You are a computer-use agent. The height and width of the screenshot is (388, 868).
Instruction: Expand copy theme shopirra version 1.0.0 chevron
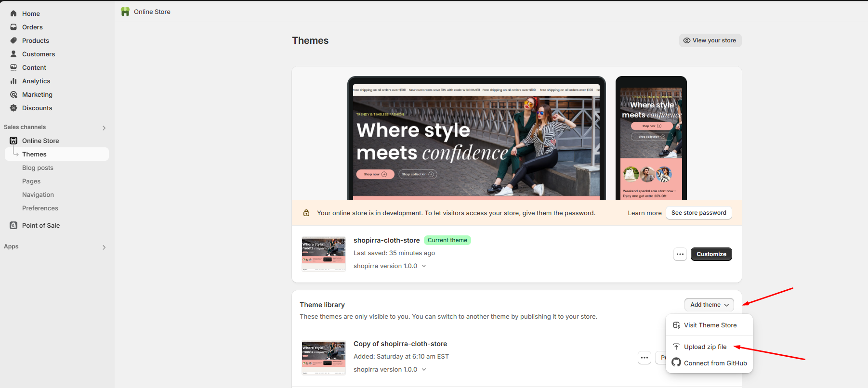click(x=424, y=369)
